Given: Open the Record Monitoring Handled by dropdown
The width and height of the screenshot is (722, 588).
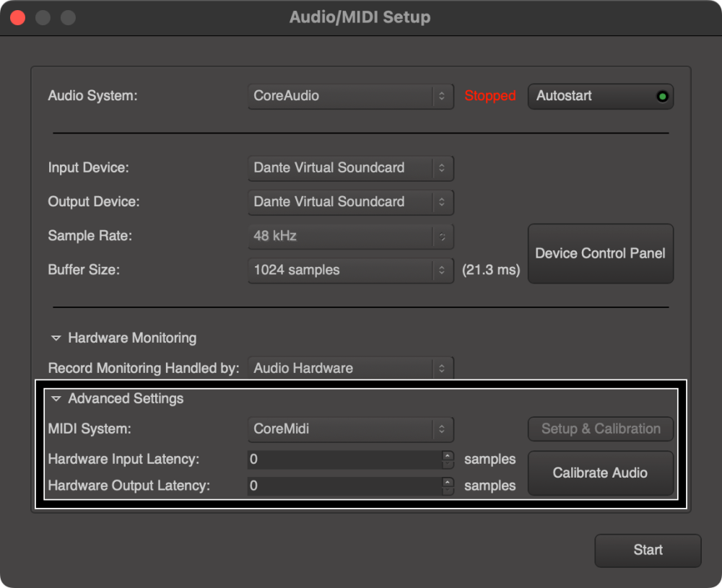Looking at the screenshot, I should click(350, 368).
